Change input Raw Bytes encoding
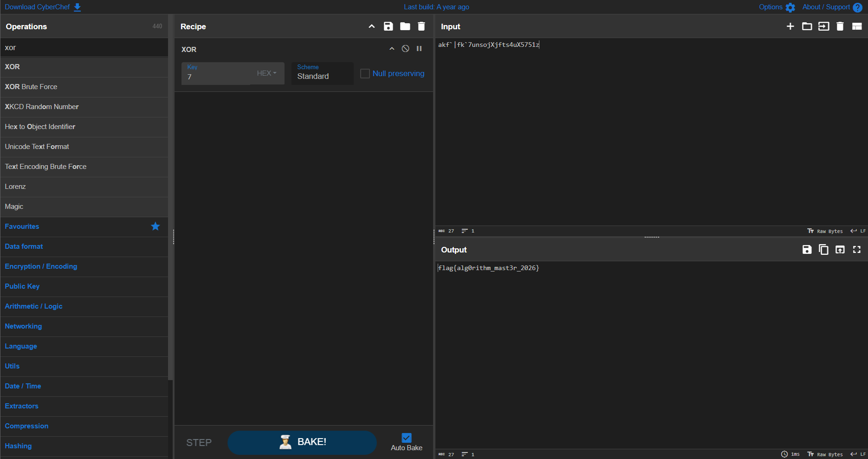Image resolution: width=868 pixels, height=459 pixels. (x=825, y=231)
